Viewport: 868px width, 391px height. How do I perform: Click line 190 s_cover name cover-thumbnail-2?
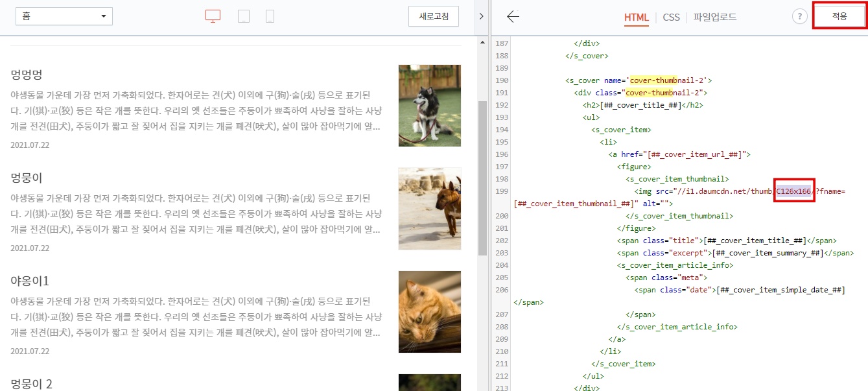coord(639,80)
